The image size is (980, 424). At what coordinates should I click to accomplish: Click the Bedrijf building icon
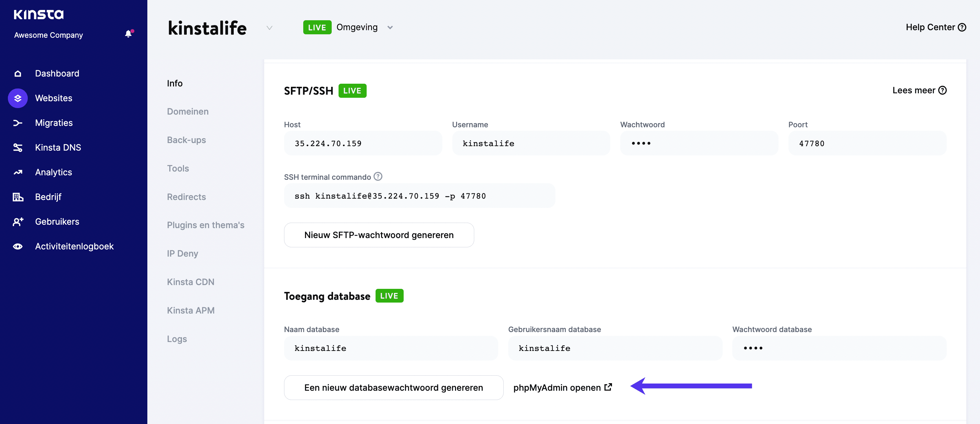click(x=17, y=197)
